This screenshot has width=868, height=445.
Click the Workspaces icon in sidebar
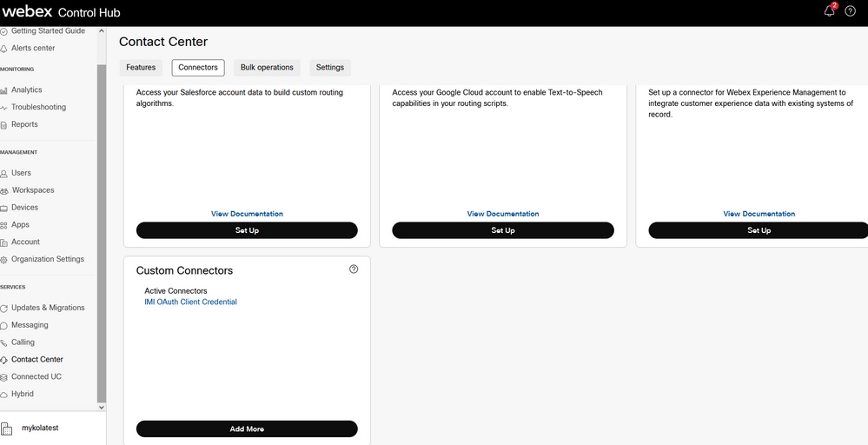[x=3, y=190]
